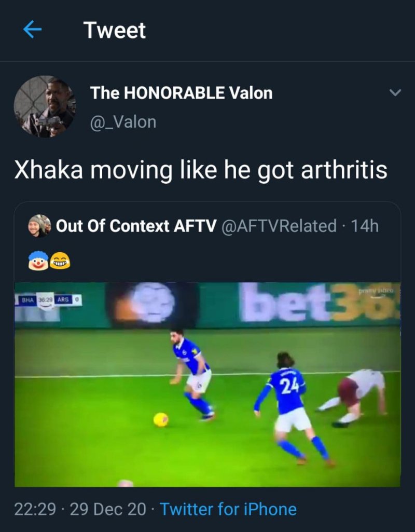Open the display name The HONORABLE Valon
Image resolution: width=415 pixels, height=532 pixels.
182,93
